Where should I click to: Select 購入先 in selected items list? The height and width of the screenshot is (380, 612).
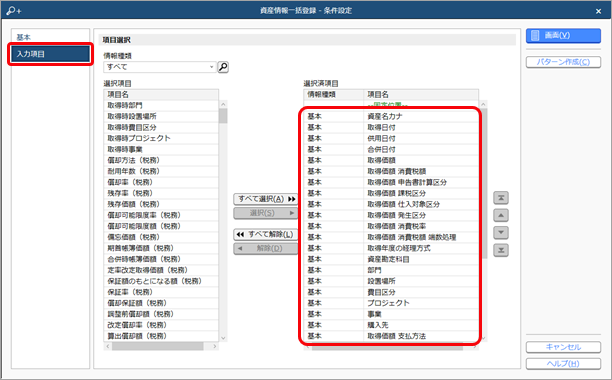(x=391, y=325)
